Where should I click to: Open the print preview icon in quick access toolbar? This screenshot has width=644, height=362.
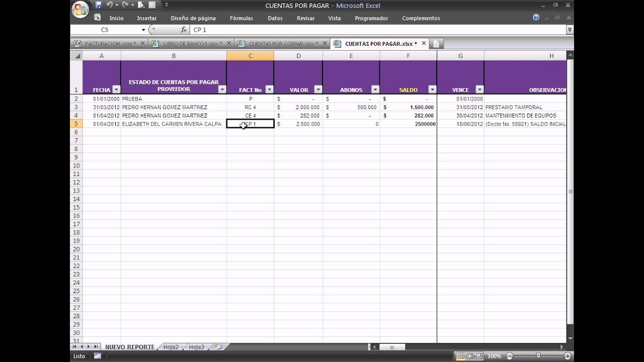point(141,5)
